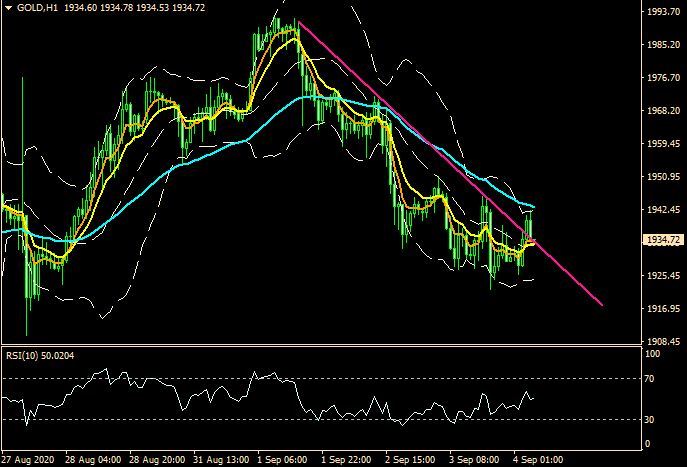Click the triangle icon beside GOLD,H1
The width and height of the screenshot is (687, 467).
pos(8,8)
